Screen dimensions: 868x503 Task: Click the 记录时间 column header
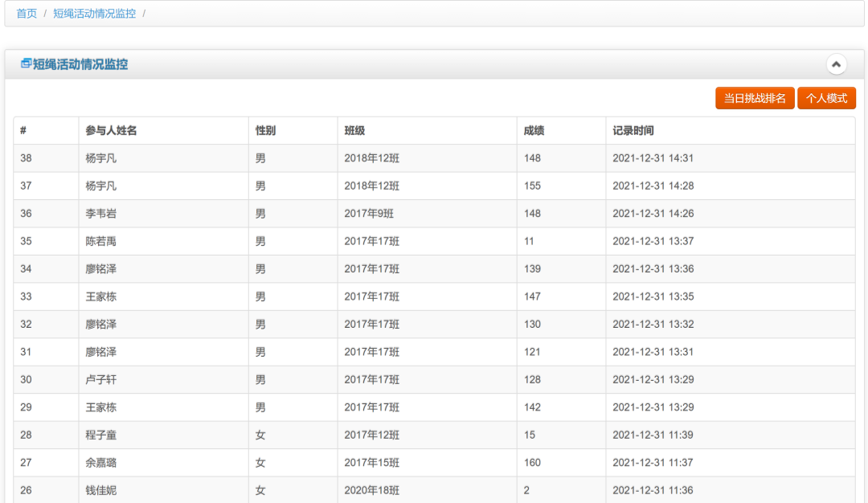(x=633, y=130)
